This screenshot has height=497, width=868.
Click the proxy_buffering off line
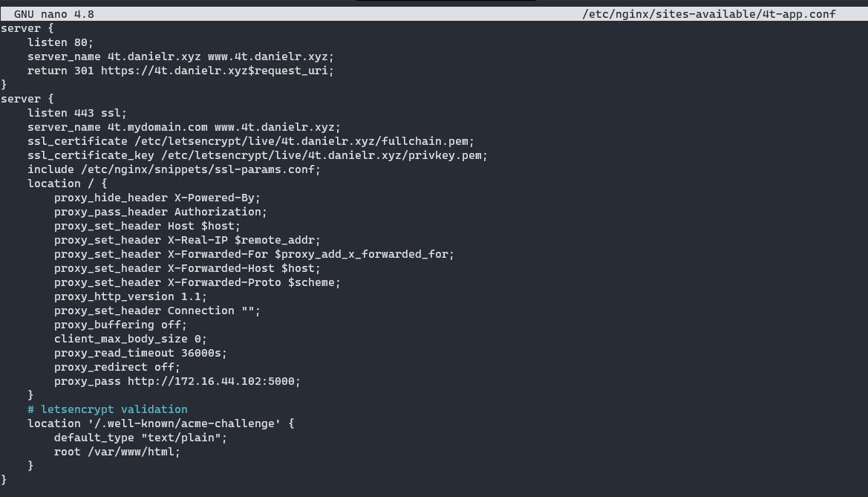120,325
